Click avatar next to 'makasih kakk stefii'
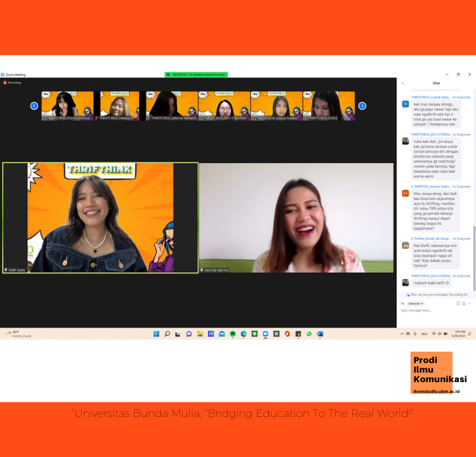The height and width of the screenshot is (457, 476). [406, 282]
